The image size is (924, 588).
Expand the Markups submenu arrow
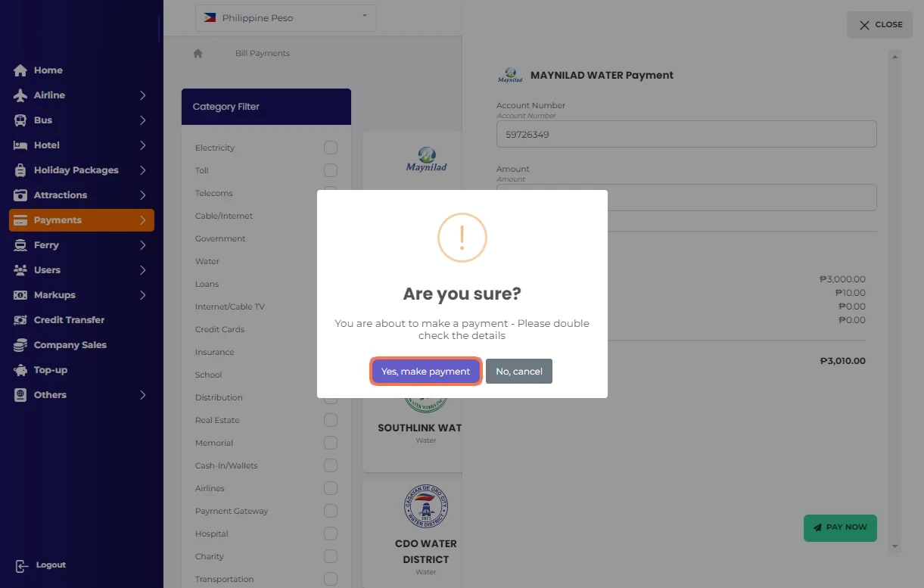(x=142, y=295)
